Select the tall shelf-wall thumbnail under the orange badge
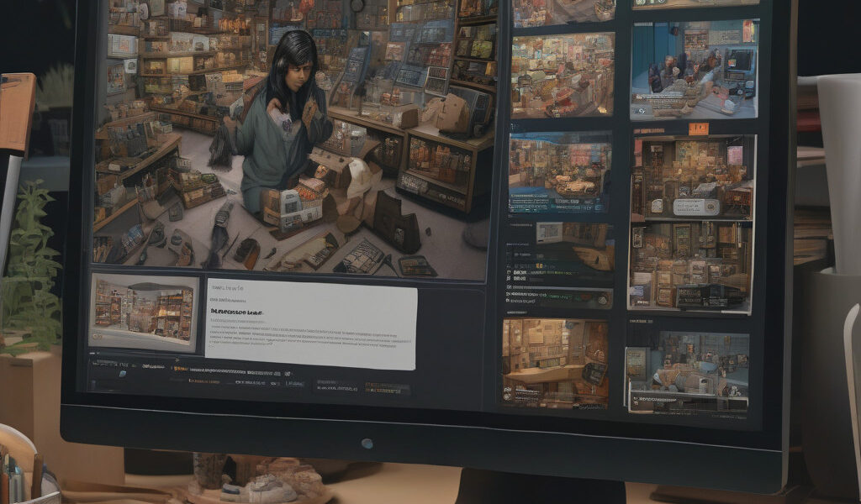The width and height of the screenshot is (861, 504). 690,222
